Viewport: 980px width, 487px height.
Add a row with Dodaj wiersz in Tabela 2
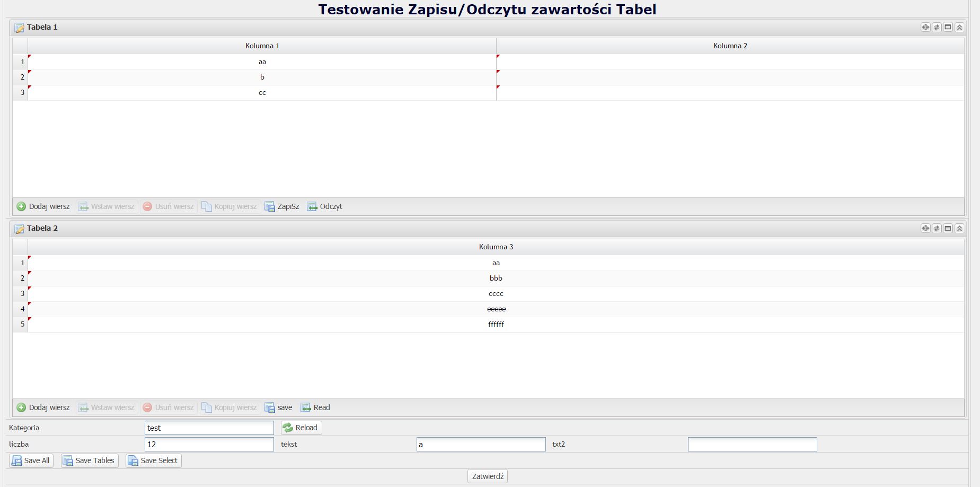pos(43,407)
